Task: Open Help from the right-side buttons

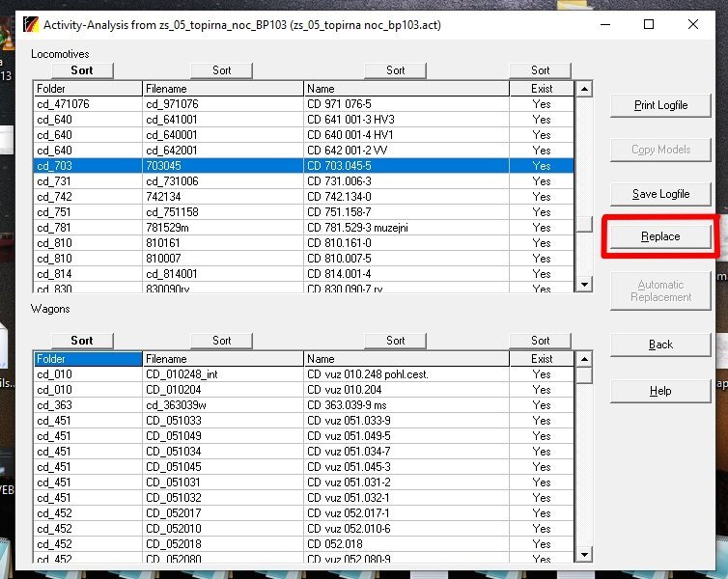Action: tap(660, 391)
